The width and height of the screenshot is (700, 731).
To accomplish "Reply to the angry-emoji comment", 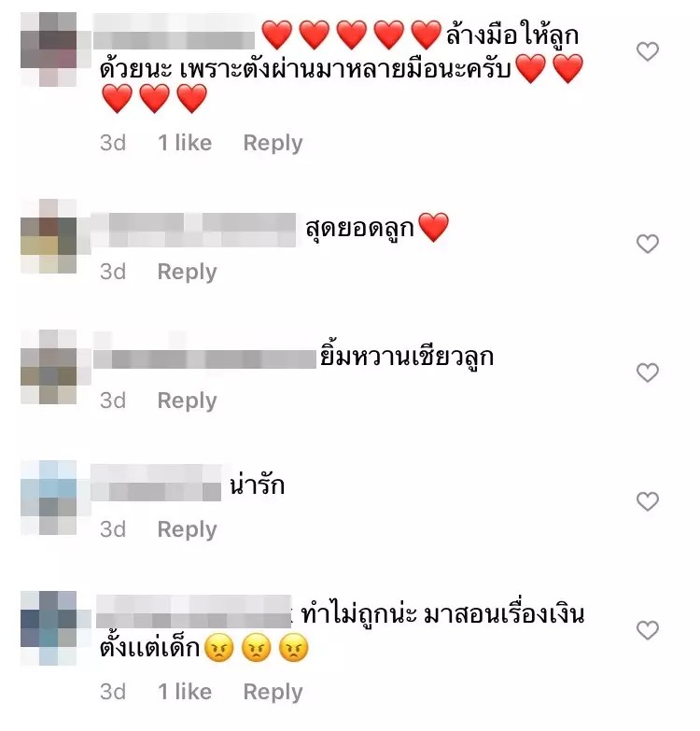I will click(x=273, y=692).
